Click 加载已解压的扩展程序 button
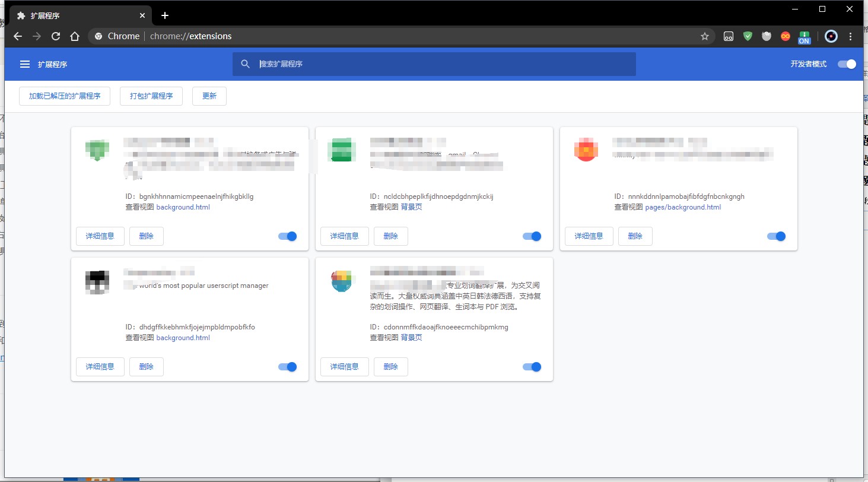868x482 pixels. 65,96
